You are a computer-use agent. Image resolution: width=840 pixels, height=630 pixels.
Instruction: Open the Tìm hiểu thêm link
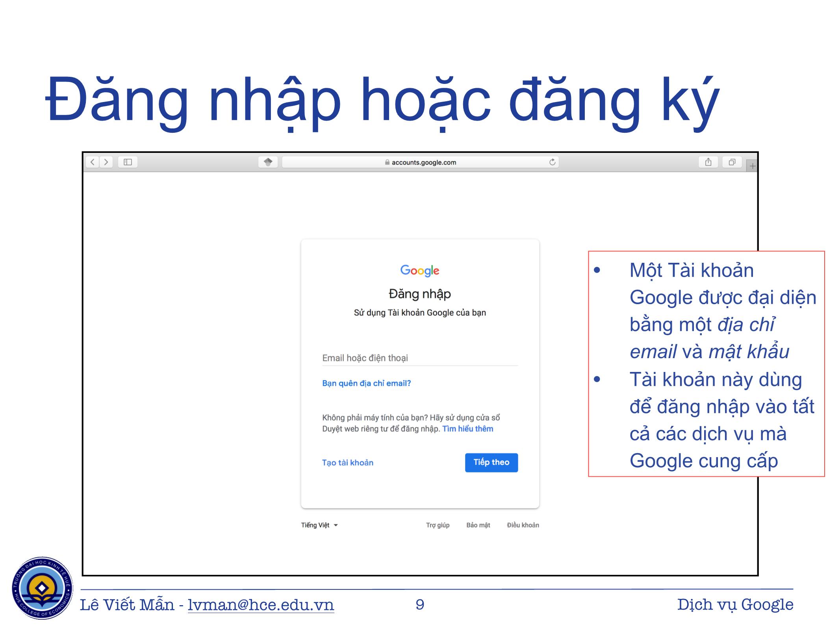click(x=468, y=429)
